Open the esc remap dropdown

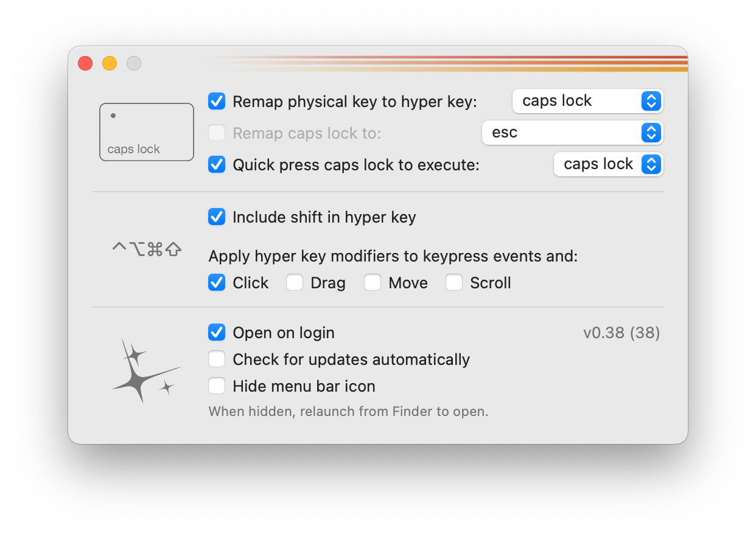click(572, 133)
